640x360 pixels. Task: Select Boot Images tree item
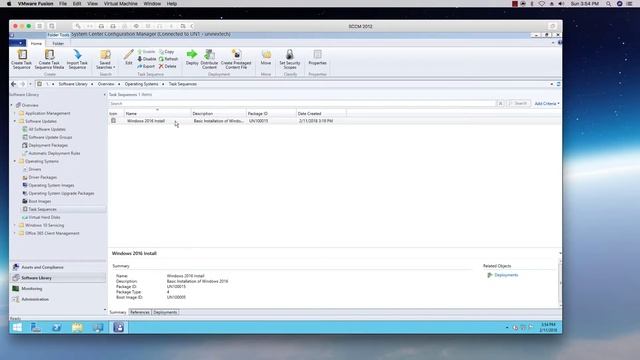[x=40, y=201]
